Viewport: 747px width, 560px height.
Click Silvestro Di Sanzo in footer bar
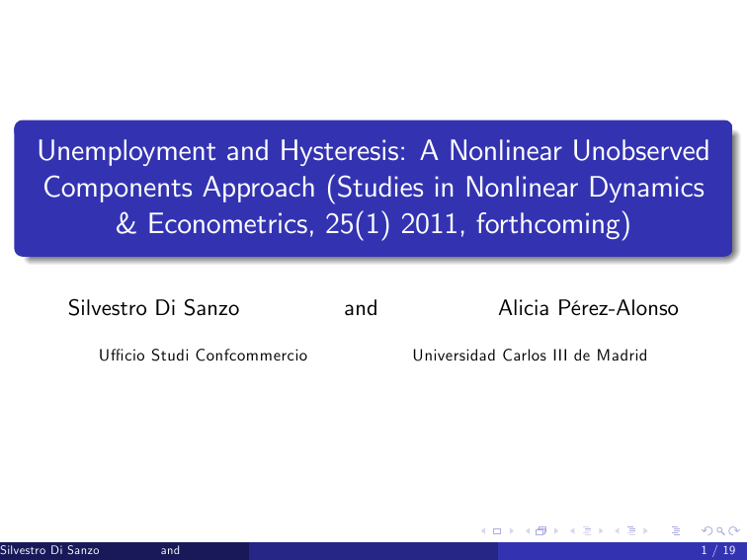pyautogui.click(x=53, y=551)
